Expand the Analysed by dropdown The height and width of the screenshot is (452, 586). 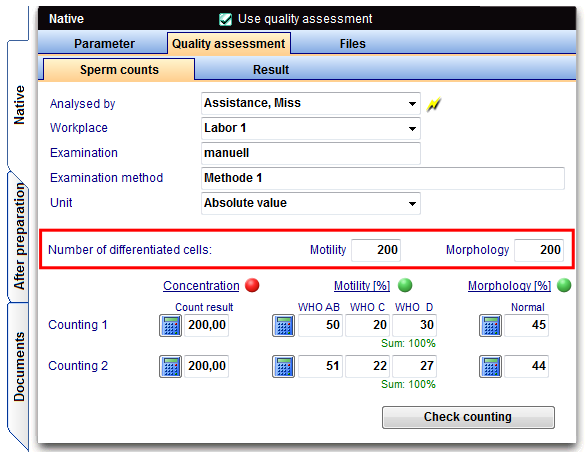(412, 104)
